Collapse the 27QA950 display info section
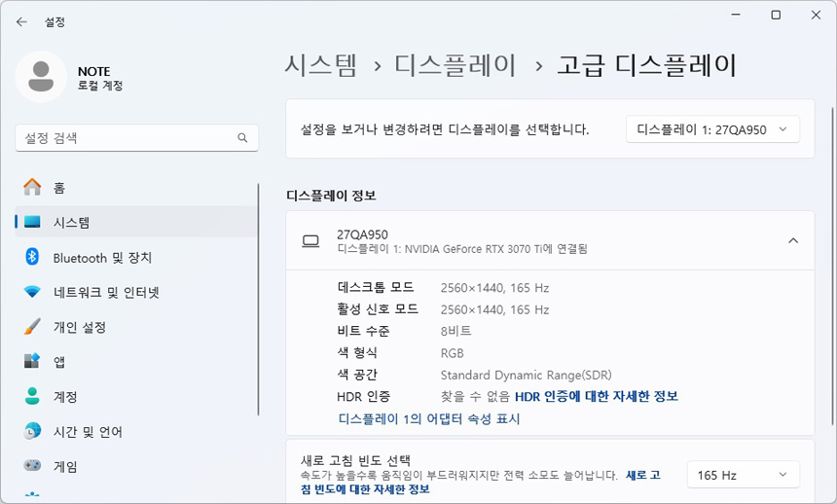The image size is (837, 504). coord(792,241)
